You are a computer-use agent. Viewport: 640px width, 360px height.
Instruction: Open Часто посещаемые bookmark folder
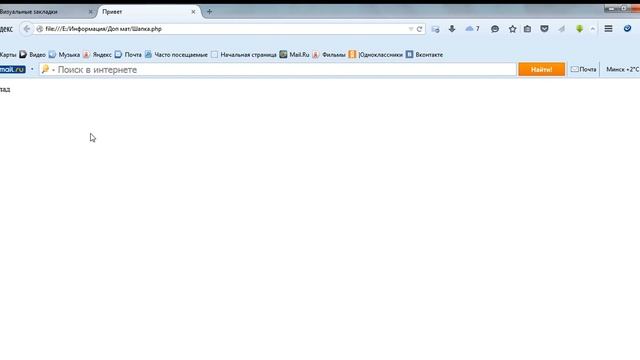pyautogui.click(x=176, y=55)
